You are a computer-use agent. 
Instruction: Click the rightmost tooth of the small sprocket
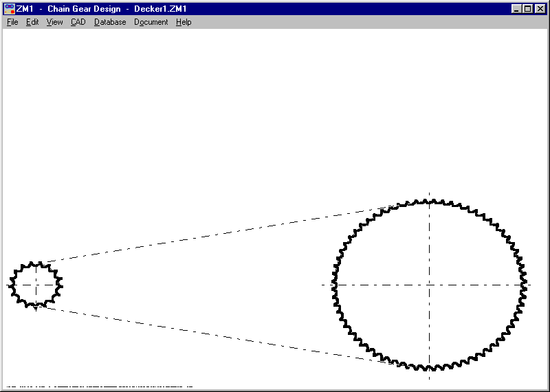pyautogui.click(x=62, y=285)
